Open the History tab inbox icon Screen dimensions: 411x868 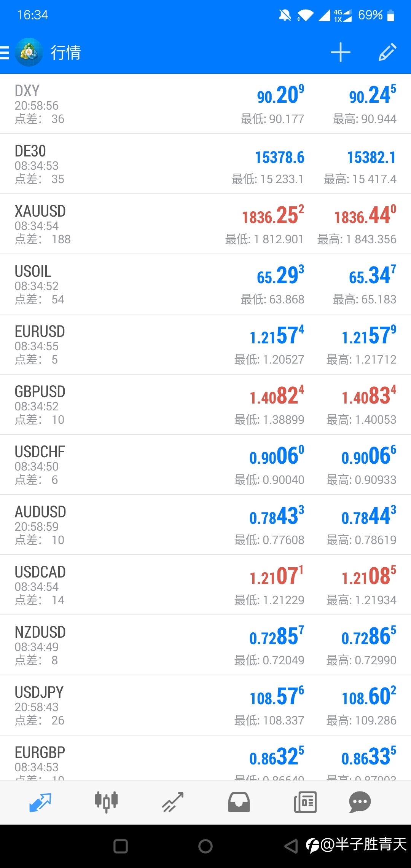coord(239,802)
